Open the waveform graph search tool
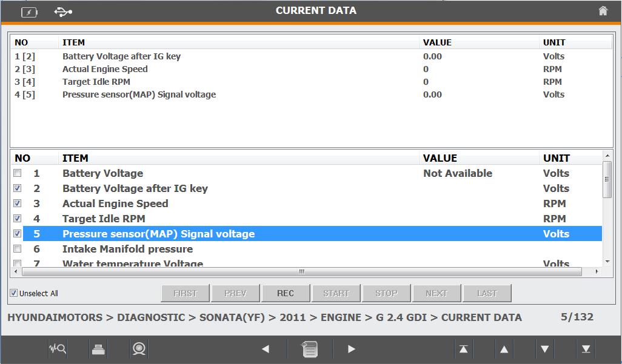 pyautogui.click(x=57, y=349)
